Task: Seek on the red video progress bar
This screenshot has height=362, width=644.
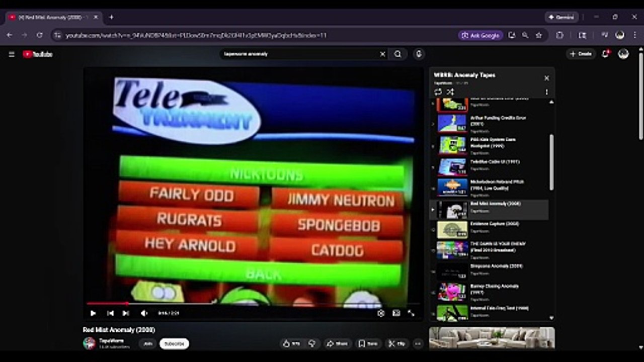Action: click(253, 303)
